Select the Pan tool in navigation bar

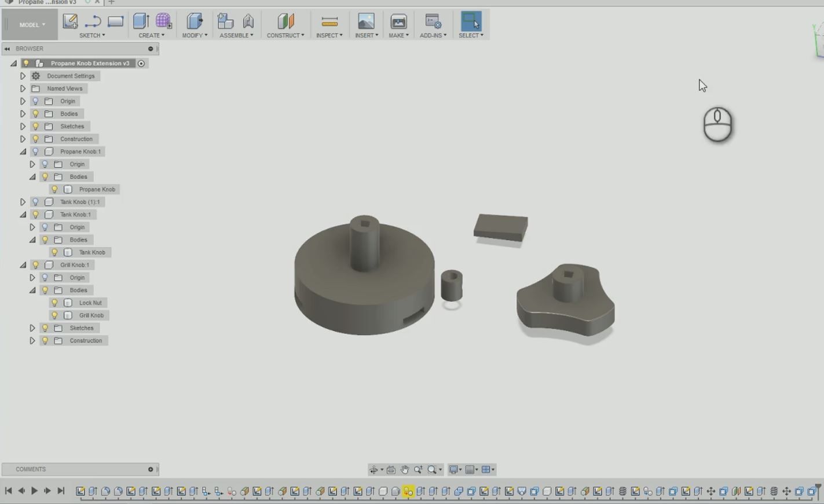click(404, 469)
